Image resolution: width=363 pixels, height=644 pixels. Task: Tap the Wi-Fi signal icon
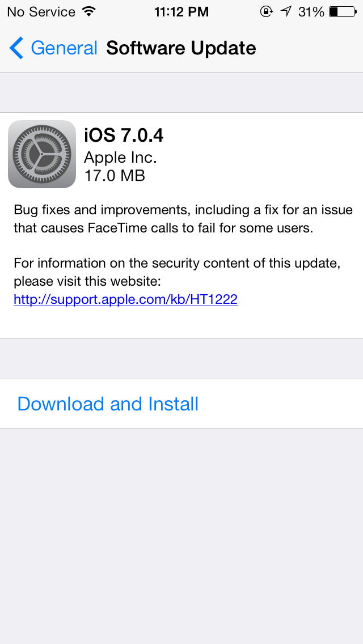coord(88,11)
